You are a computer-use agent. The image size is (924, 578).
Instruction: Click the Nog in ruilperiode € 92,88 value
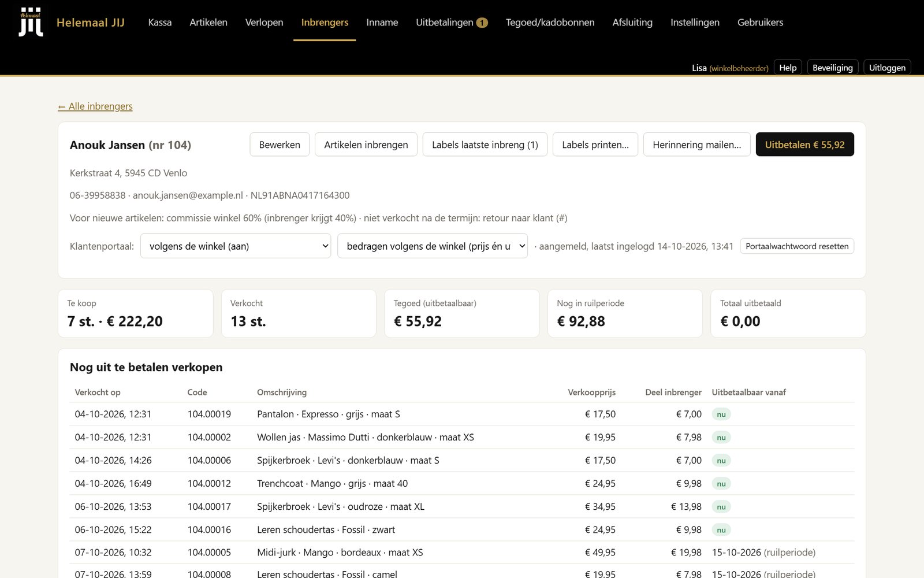581,321
